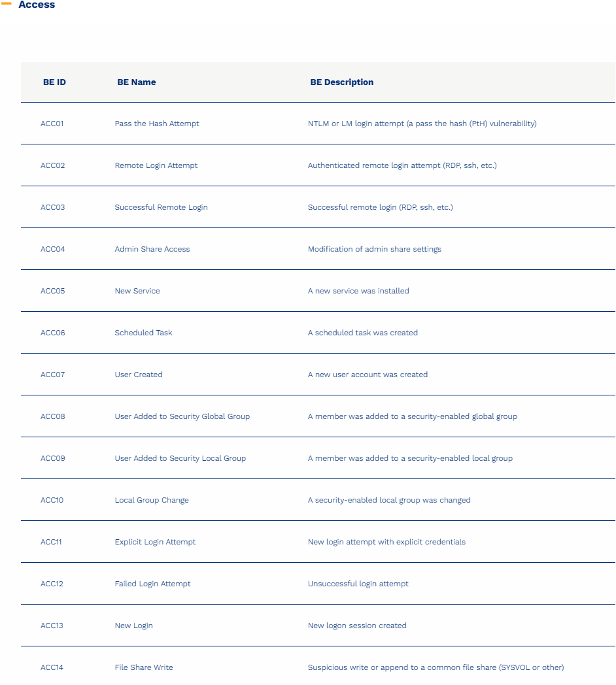Screen dimensions: 616x685
Task: Click the ACC05 identifier
Action: click(53, 291)
